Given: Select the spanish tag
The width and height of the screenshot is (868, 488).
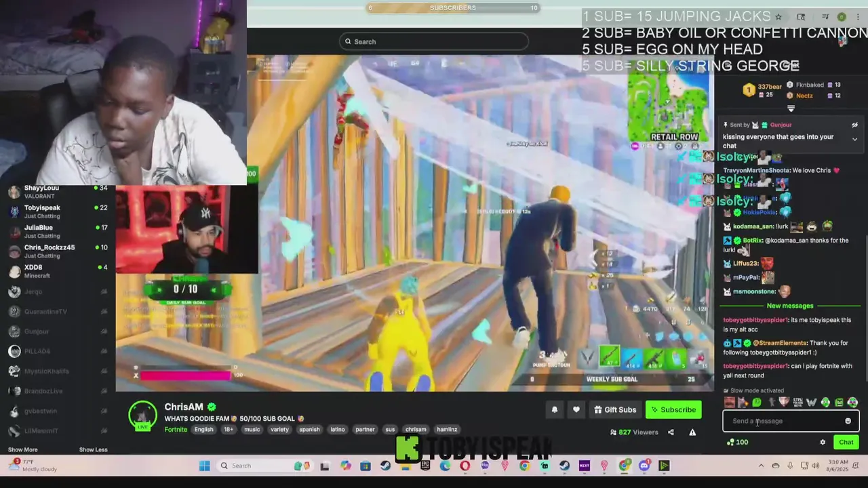Looking at the screenshot, I should coord(309,429).
